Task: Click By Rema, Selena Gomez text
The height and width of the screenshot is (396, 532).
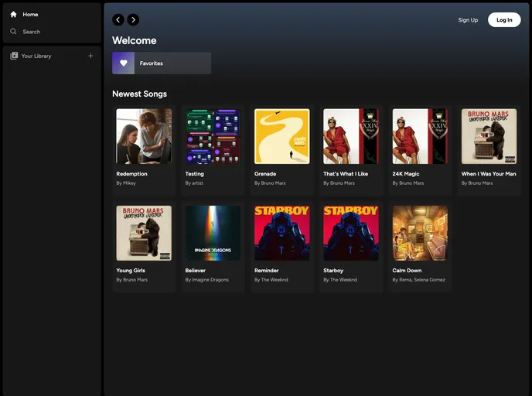Action: 418,280
